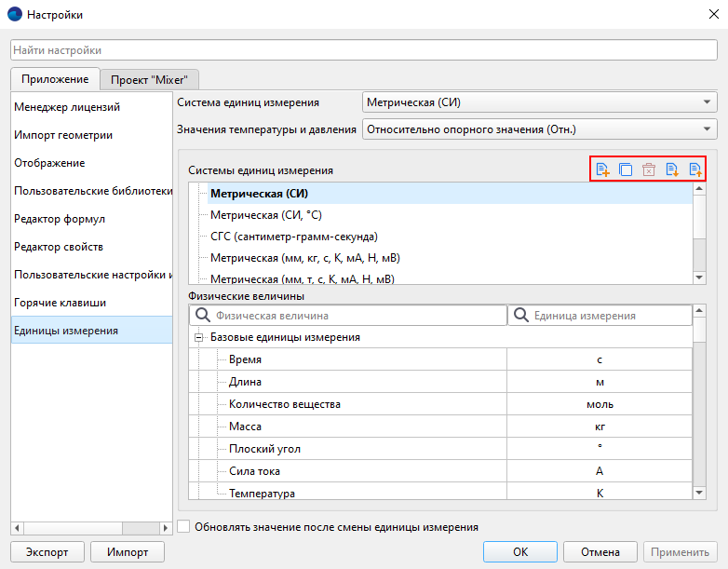Click the Найти настройки search field
Screen dimensions: 728x569
tap(363, 49)
